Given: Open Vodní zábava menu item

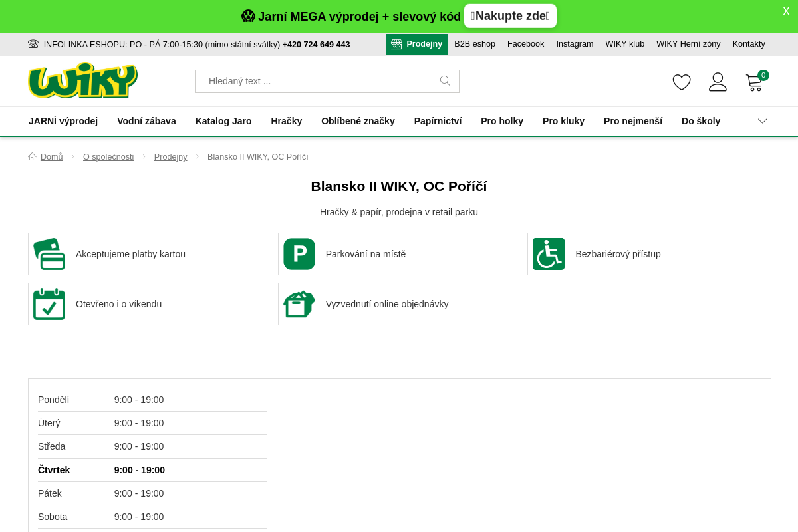Looking at the screenshot, I should pyautogui.click(x=146, y=121).
